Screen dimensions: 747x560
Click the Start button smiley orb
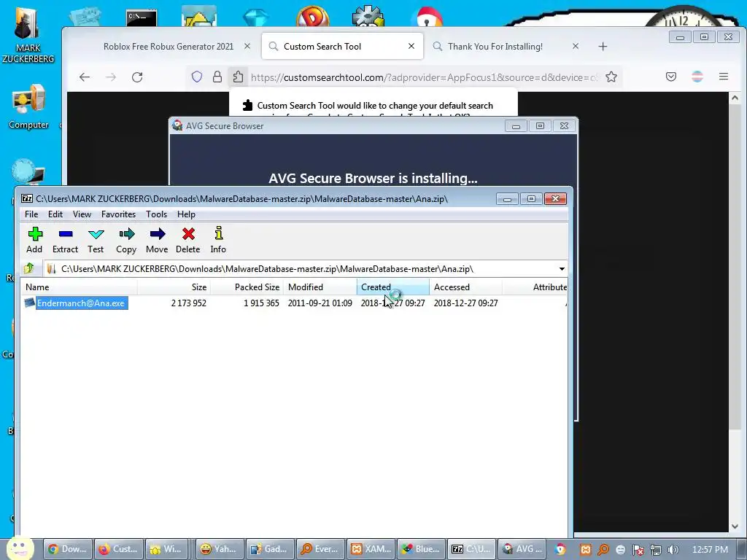point(20,549)
